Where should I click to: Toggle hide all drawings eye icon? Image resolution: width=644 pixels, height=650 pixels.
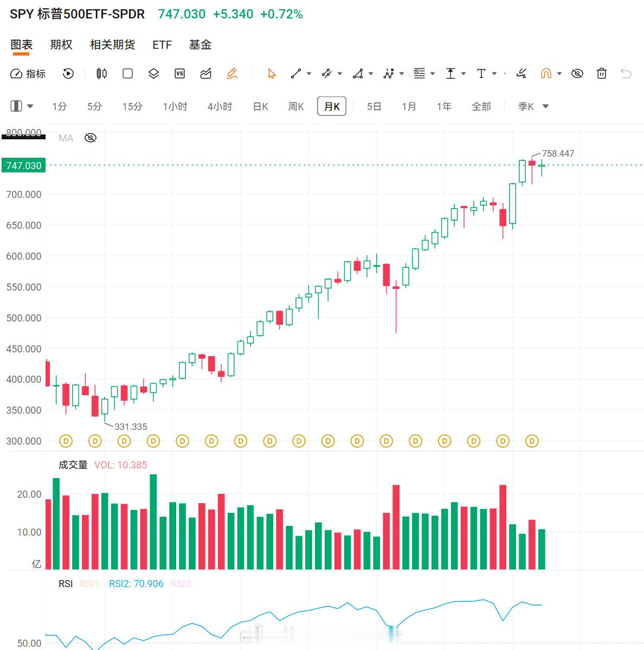(577, 74)
